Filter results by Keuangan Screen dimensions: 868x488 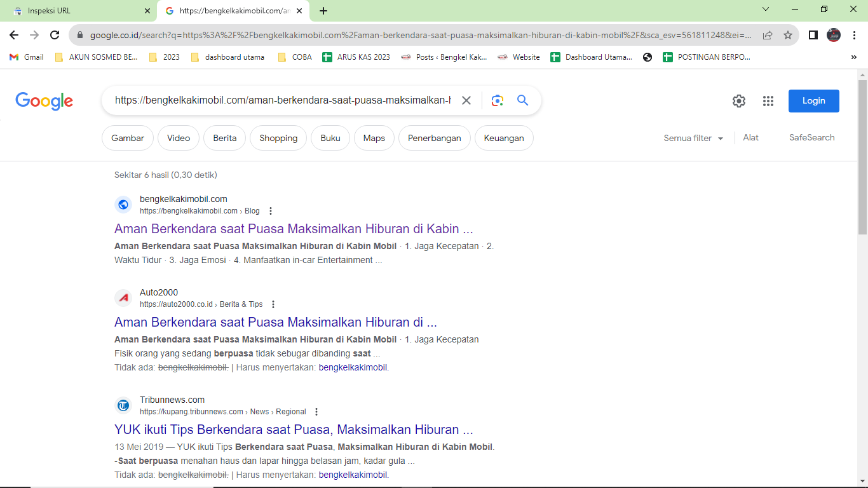coord(504,138)
